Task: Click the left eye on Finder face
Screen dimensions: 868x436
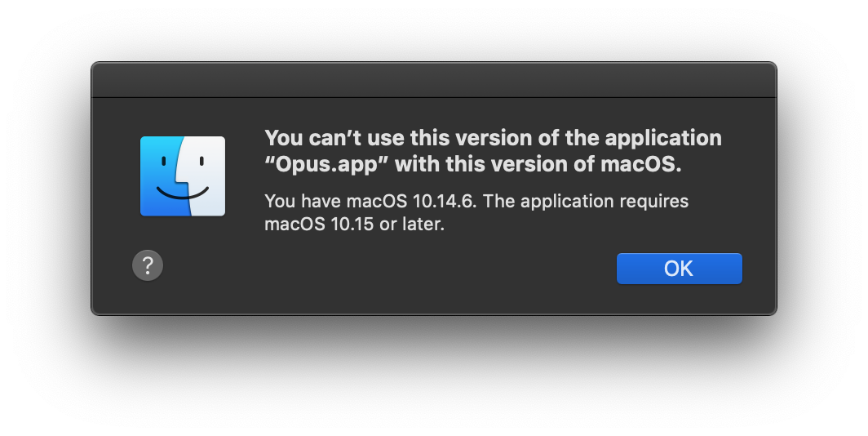Action: [x=164, y=161]
